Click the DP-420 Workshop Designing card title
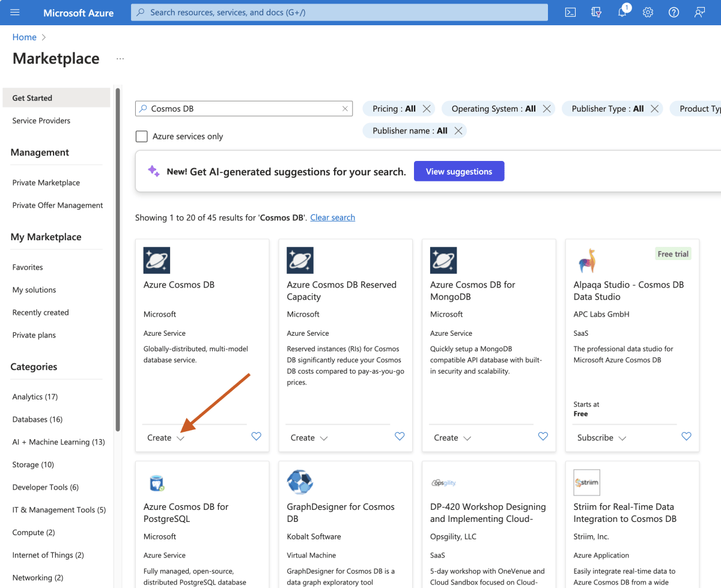Screen dimensions: 721x588 pos(488,513)
